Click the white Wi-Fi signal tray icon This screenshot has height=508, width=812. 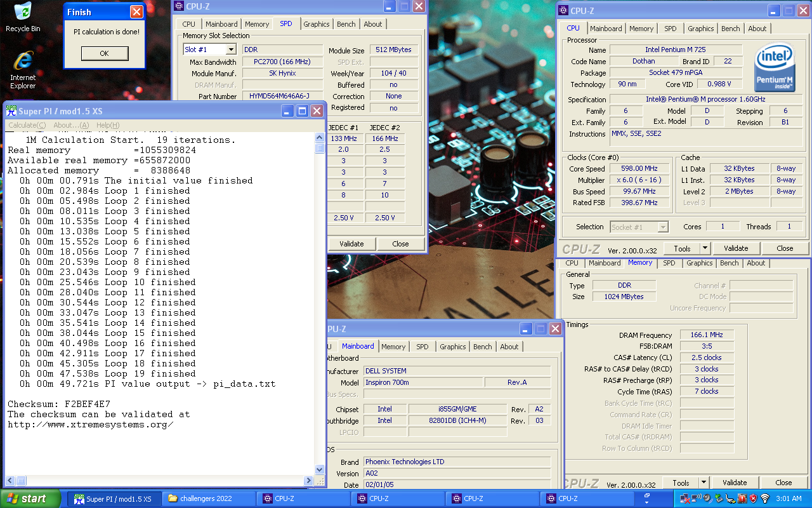(765, 498)
